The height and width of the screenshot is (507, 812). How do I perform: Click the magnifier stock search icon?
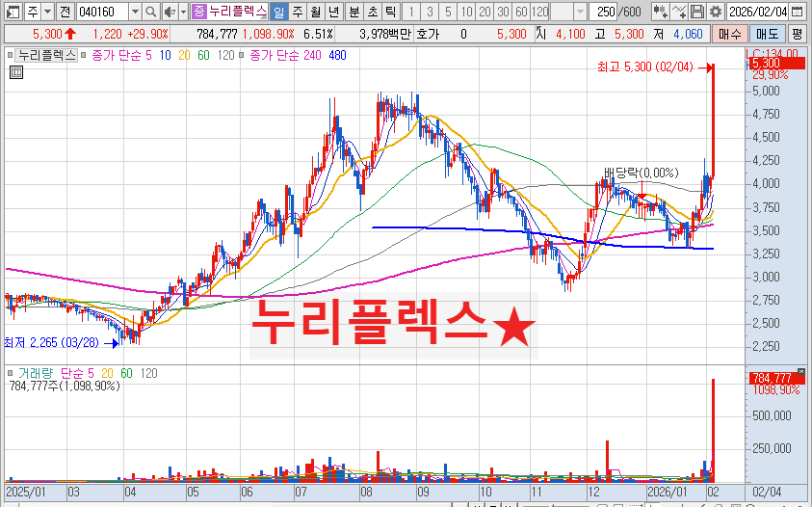pos(150,12)
